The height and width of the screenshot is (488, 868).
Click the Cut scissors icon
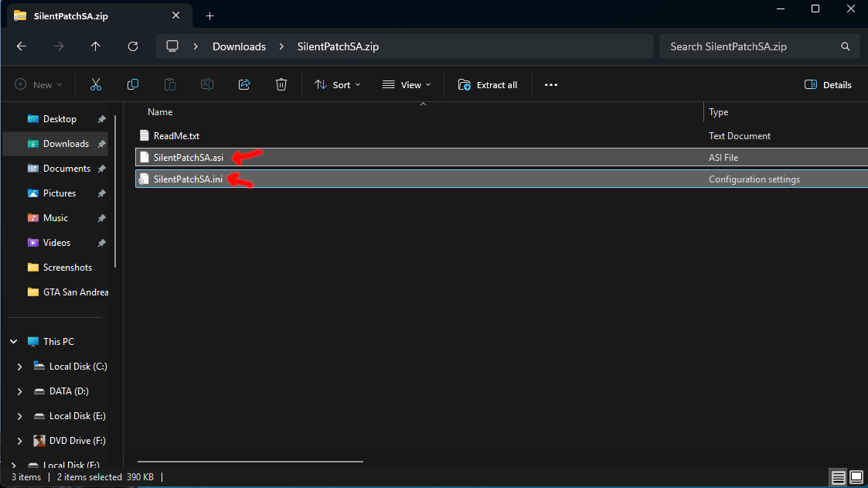[96, 85]
